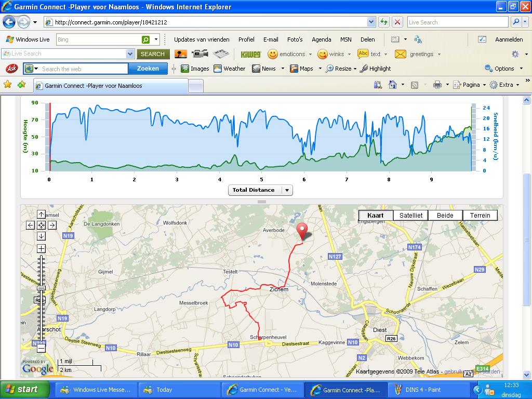Click the Live Search magnifier icon
Screen dimensions: 532x399
click(x=516, y=22)
